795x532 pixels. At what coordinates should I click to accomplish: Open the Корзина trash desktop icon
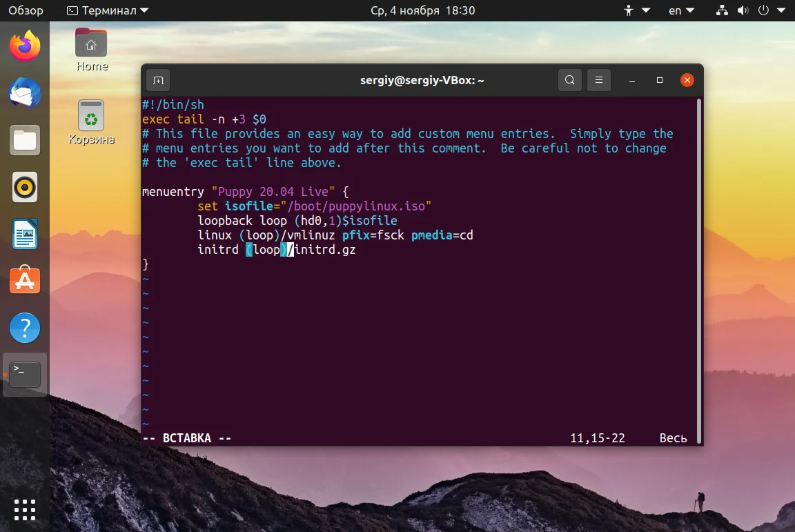click(91, 122)
